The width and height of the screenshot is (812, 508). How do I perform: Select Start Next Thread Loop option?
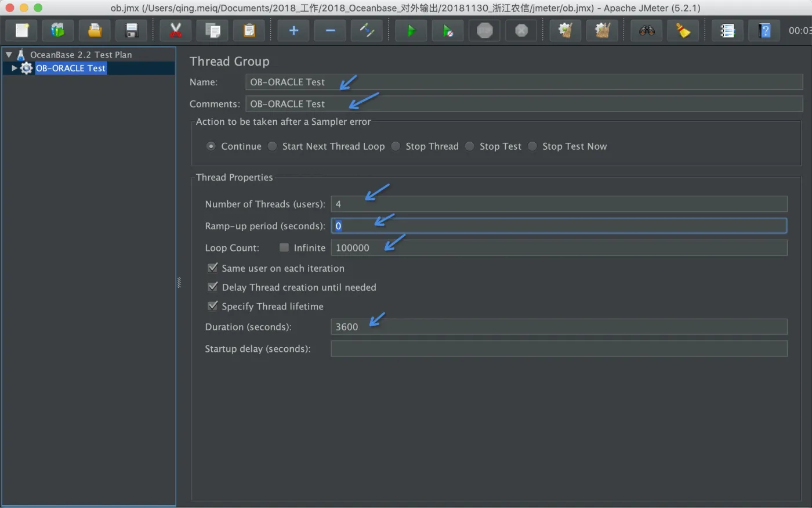tap(272, 146)
